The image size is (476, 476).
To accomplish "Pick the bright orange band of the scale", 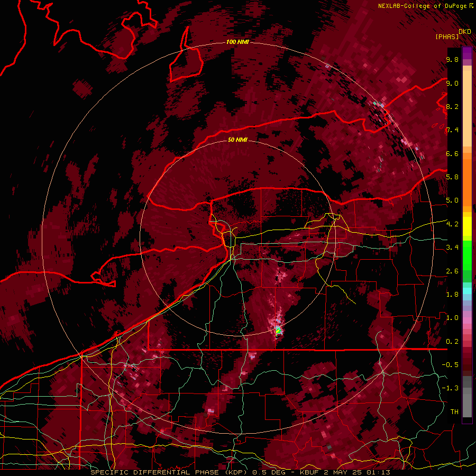I will pos(467,182).
